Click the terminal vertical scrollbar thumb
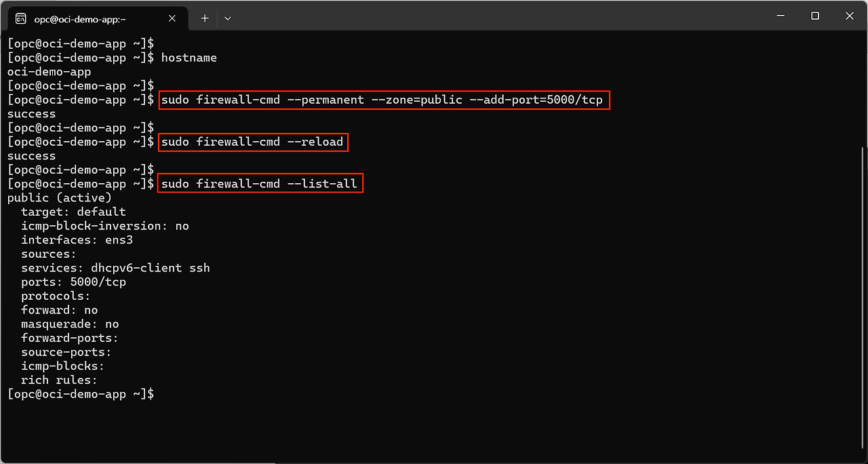The width and height of the screenshot is (868, 464). (863, 271)
